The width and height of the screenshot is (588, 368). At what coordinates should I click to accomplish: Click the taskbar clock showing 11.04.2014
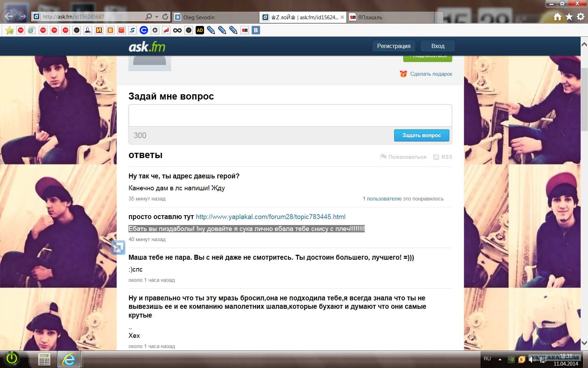566,360
